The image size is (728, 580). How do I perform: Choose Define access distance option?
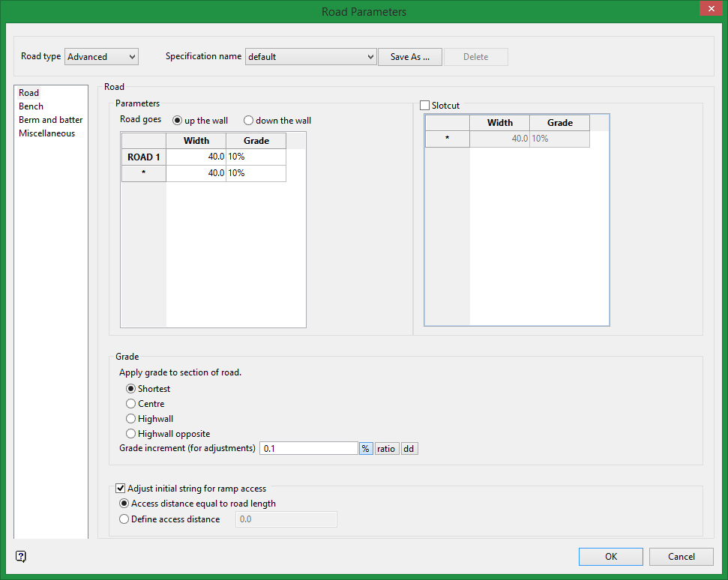[x=124, y=519]
